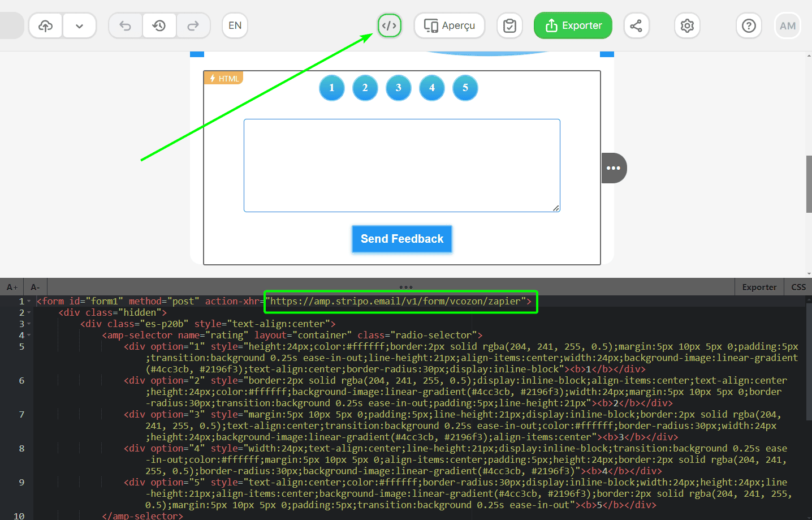Collapse code line 1 fold arrow
Image resolution: width=812 pixels, height=520 pixels.
[29, 301]
